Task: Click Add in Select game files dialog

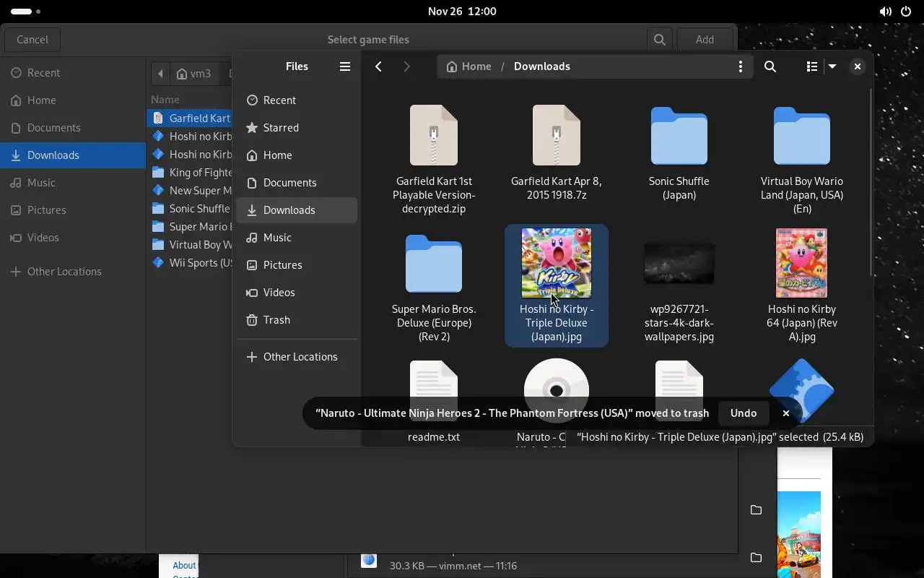Action: pyautogui.click(x=705, y=40)
